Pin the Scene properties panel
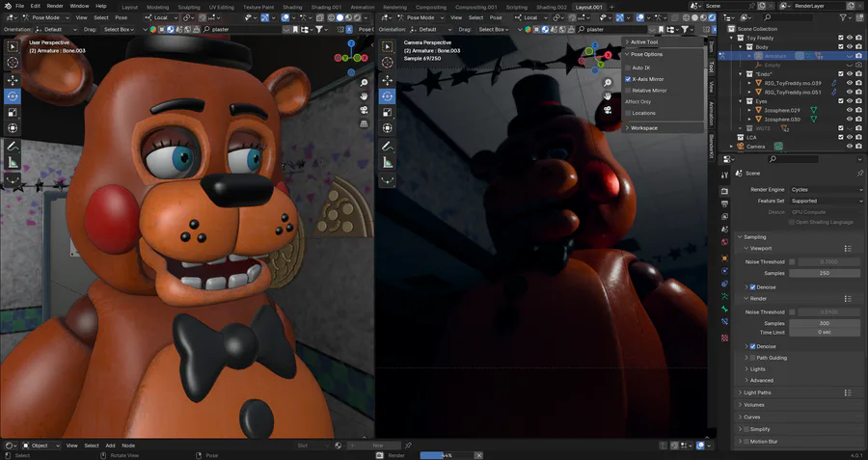This screenshot has width=868, height=460. 859,174
